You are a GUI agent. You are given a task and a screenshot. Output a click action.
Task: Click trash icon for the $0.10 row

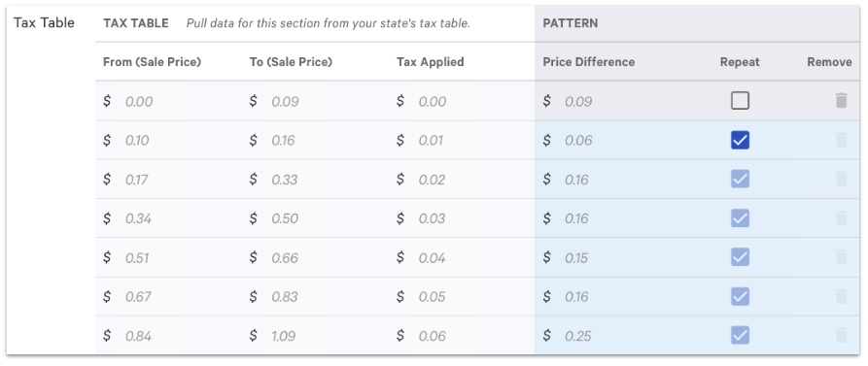click(841, 141)
